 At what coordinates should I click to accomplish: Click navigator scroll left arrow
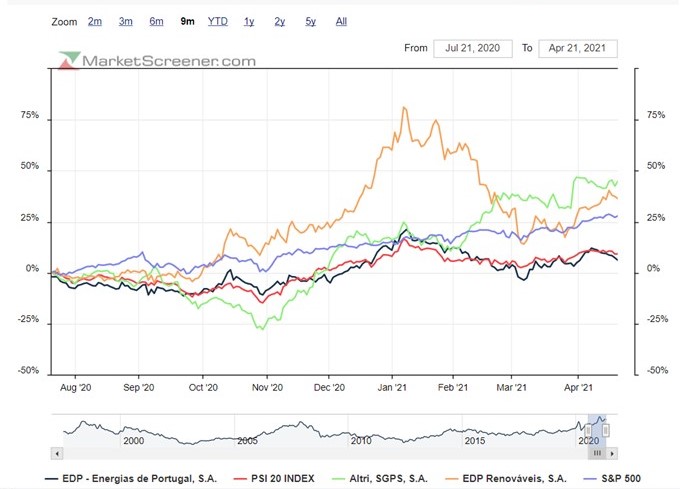click(57, 453)
